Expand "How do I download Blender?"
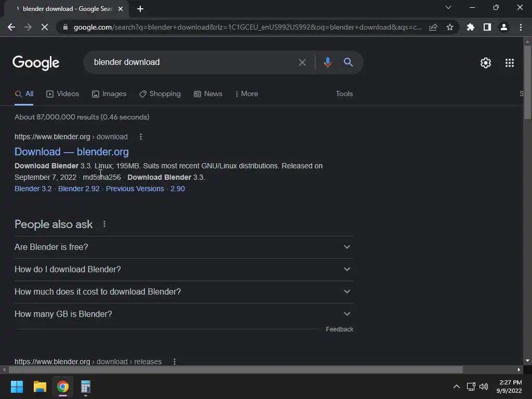This screenshot has width=532, height=399. pos(183,270)
